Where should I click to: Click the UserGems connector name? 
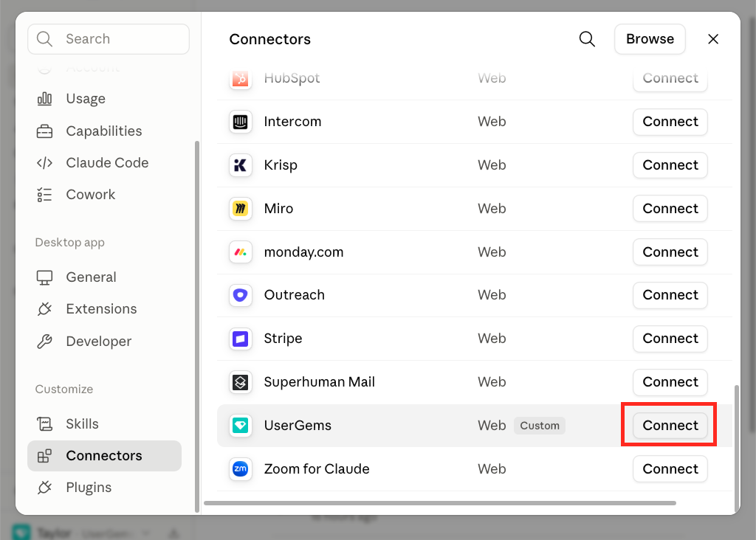coord(298,426)
